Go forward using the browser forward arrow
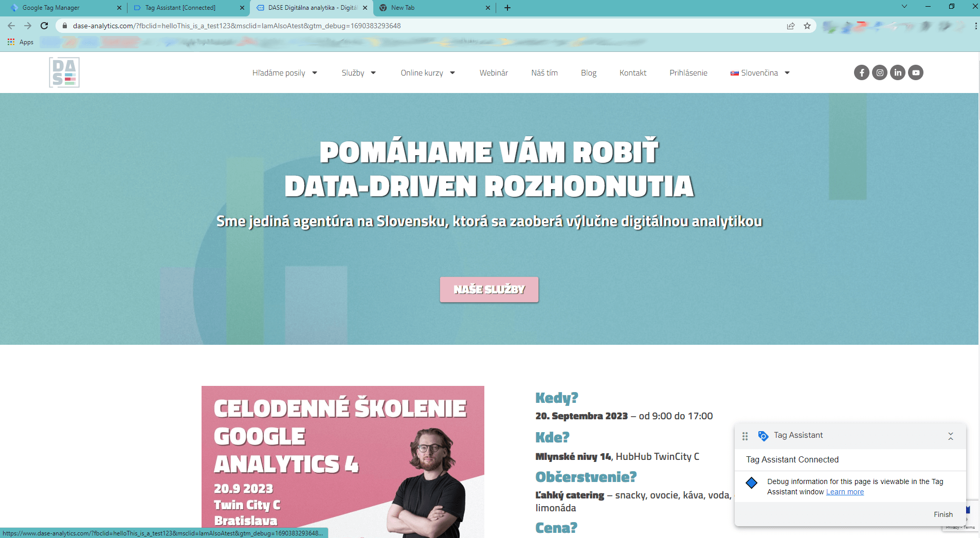980x538 pixels. point(28,26)
